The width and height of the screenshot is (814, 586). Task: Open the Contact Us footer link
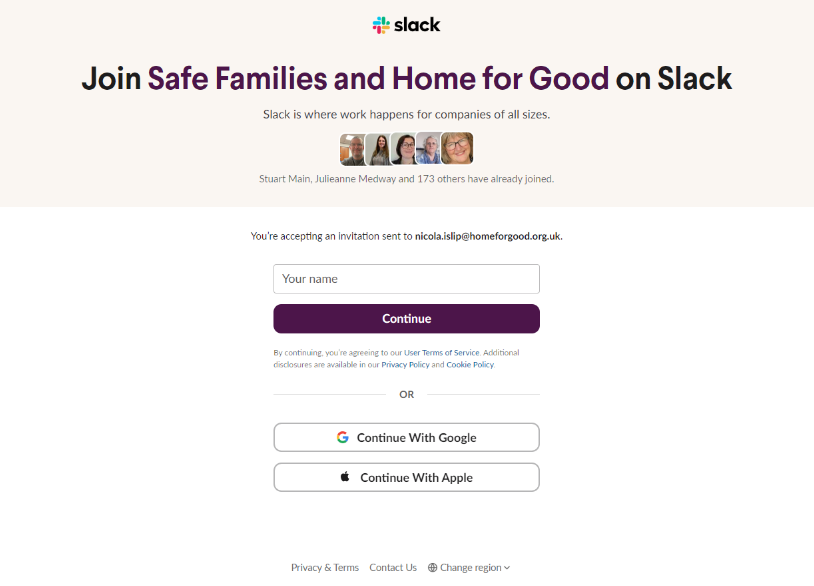click(x=393, y=568)
